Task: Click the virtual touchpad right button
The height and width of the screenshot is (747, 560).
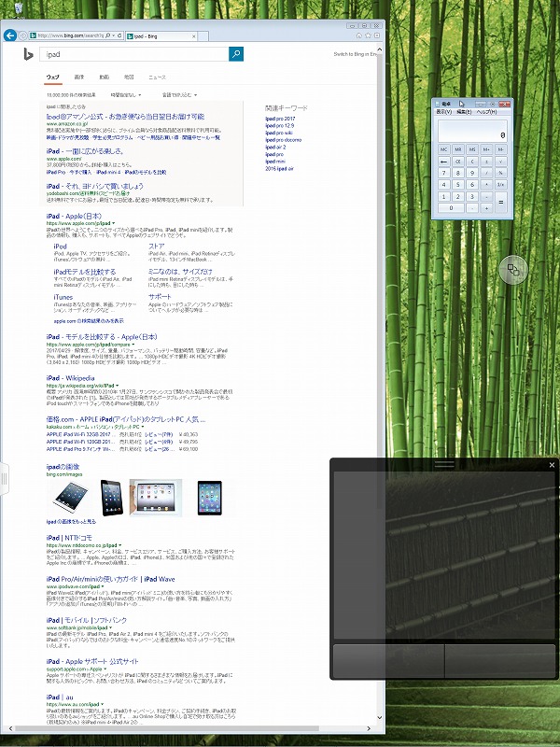Action: pyautogui.click(x=500, y=660)
